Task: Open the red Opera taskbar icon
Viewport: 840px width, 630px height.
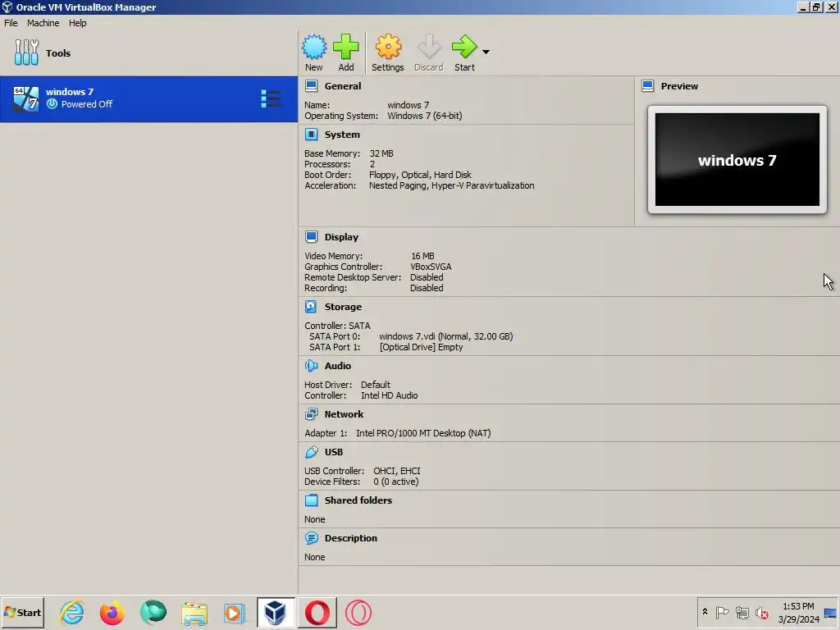Action: pyautogui.click(x=317, y=612)
